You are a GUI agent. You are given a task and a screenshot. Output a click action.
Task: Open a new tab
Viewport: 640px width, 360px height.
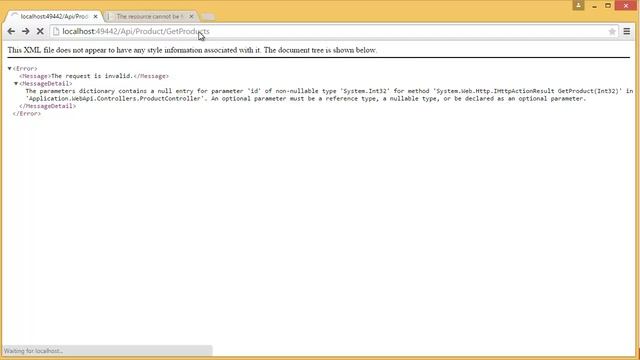click(208, 17)
